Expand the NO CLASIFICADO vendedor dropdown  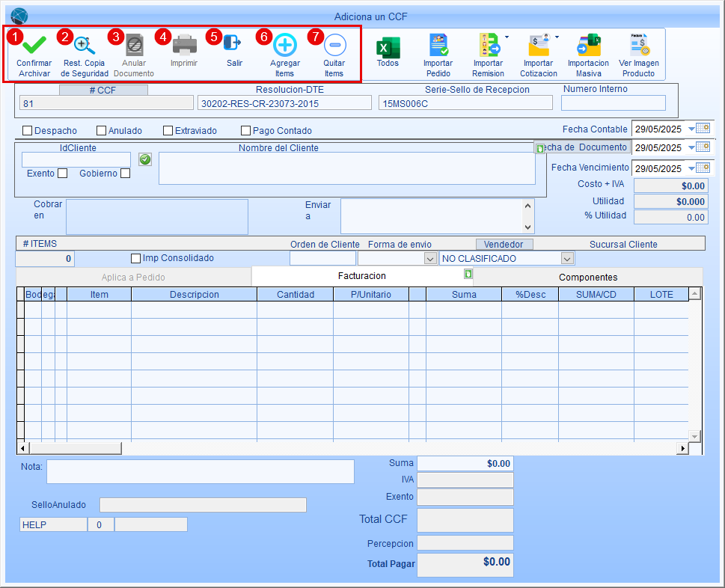pos(567,258)
